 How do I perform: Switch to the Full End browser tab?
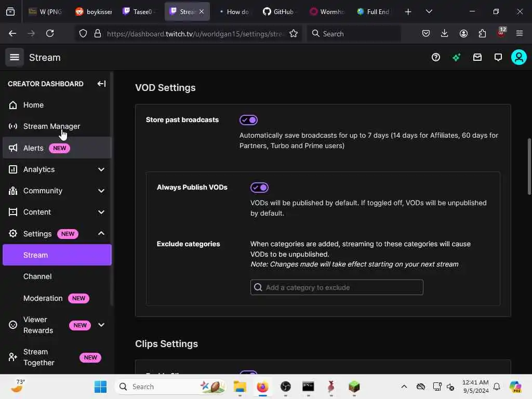click(x=373, y=11)
